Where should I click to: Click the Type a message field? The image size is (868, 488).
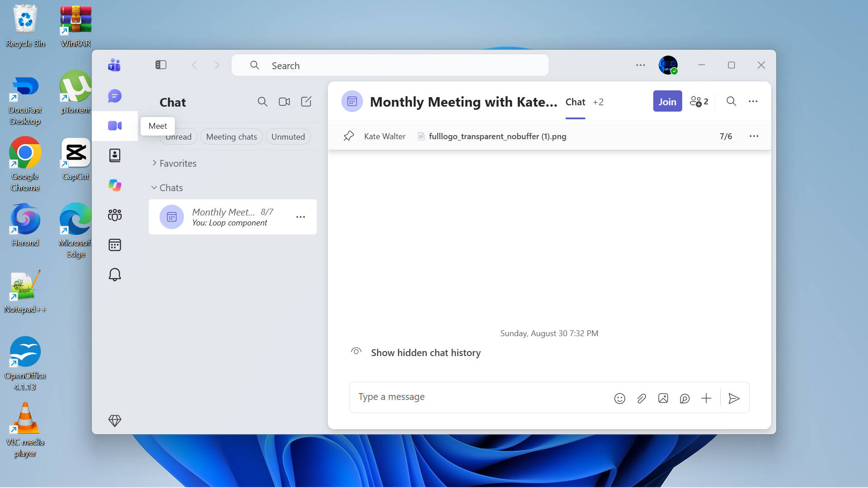click(479, 397)
